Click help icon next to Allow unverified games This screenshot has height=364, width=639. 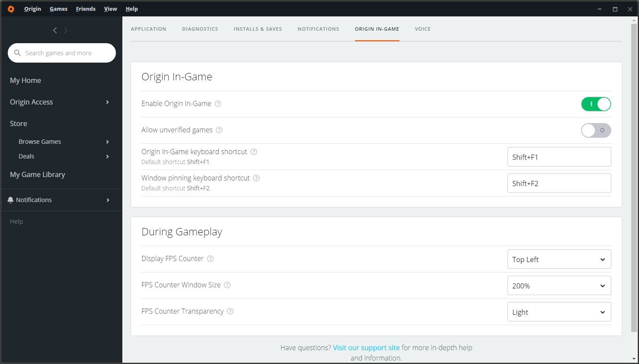219,130
